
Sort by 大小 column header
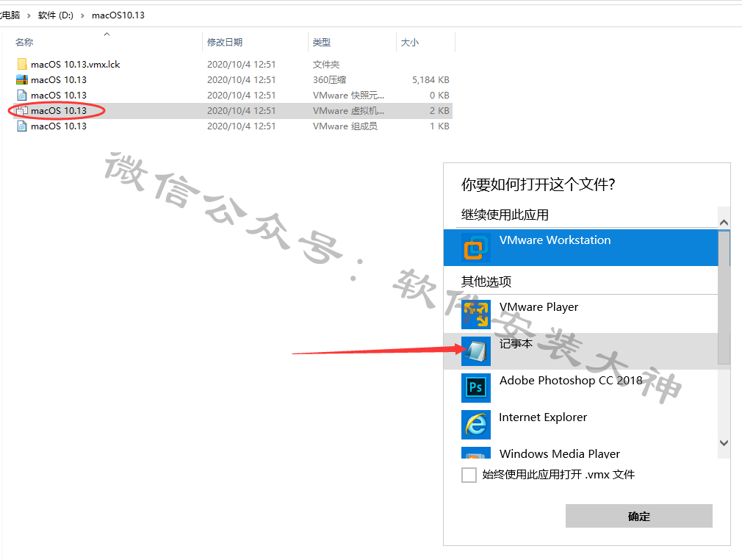410,42
